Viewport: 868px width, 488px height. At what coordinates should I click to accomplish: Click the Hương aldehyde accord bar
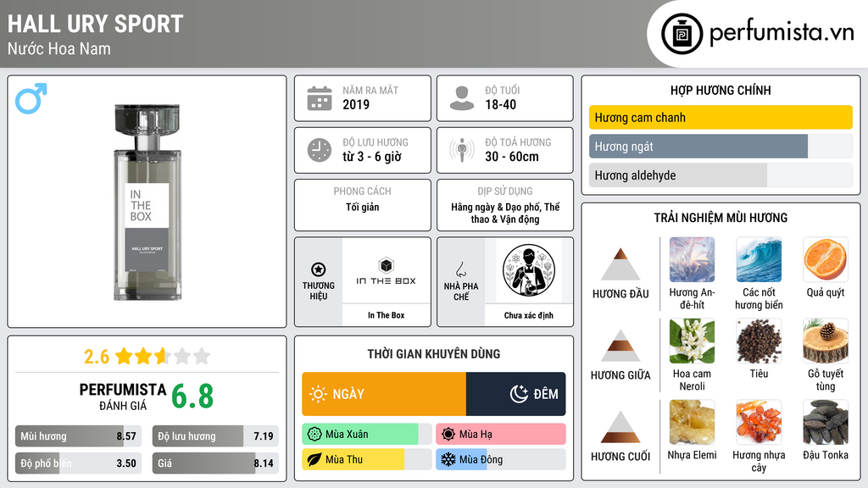721,175
